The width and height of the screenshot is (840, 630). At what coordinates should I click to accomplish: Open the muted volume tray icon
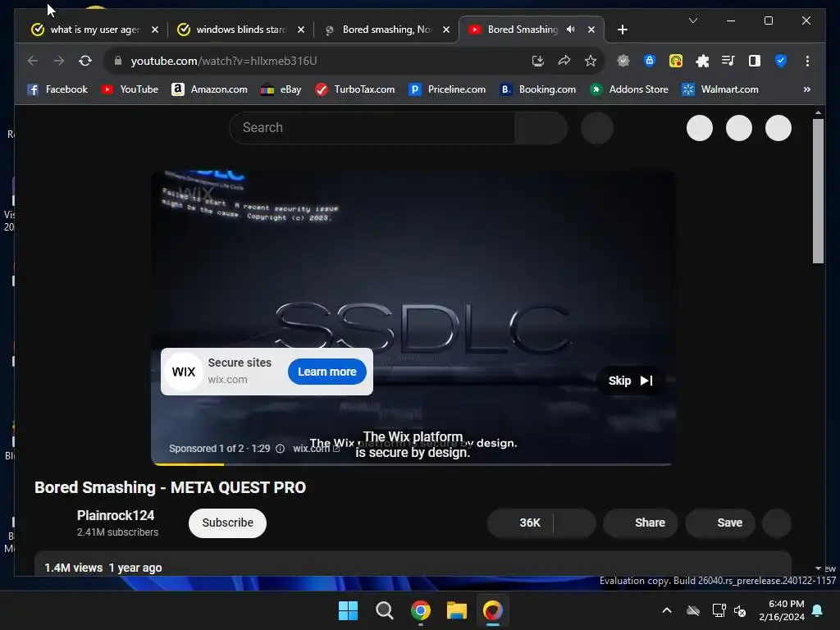741,610
